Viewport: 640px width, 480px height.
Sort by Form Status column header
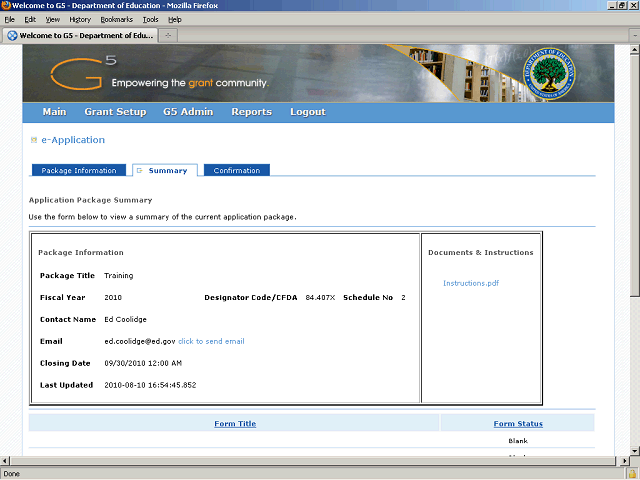pyautogui.click(x=518, y=424)
